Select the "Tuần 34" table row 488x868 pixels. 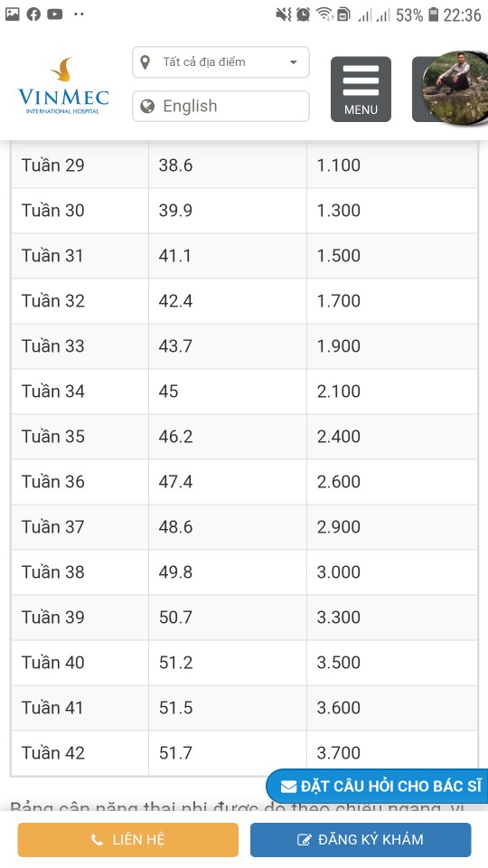coord(244,392)
